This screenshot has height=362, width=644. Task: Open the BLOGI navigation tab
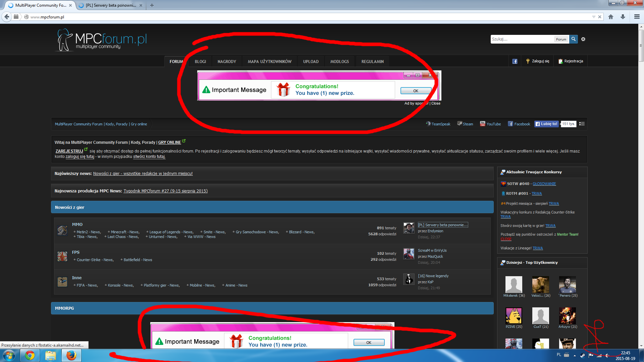[200, 62]
